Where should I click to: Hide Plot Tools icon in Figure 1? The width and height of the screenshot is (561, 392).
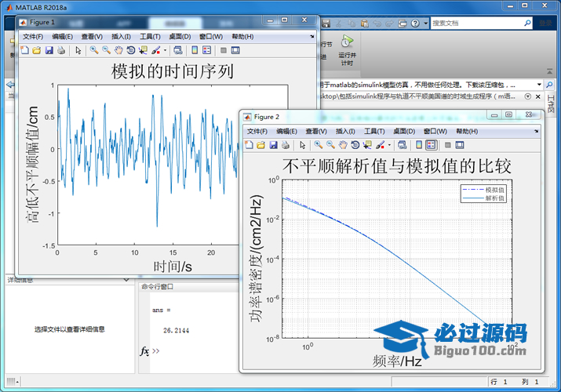coord(224,50)
